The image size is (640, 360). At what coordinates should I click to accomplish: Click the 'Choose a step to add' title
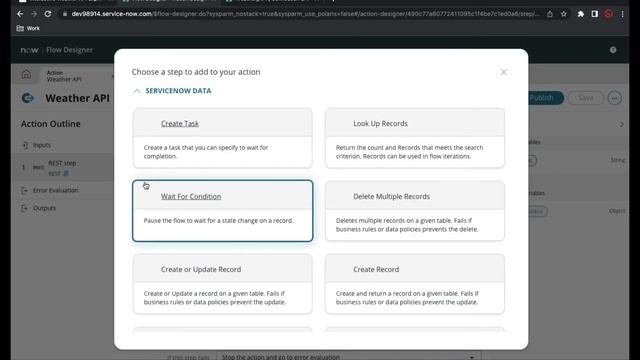pos(196,72)
